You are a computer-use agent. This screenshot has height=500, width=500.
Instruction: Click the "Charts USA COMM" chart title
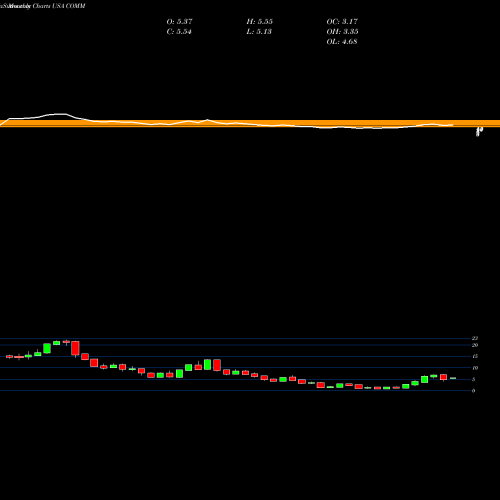tap(59, 6)
